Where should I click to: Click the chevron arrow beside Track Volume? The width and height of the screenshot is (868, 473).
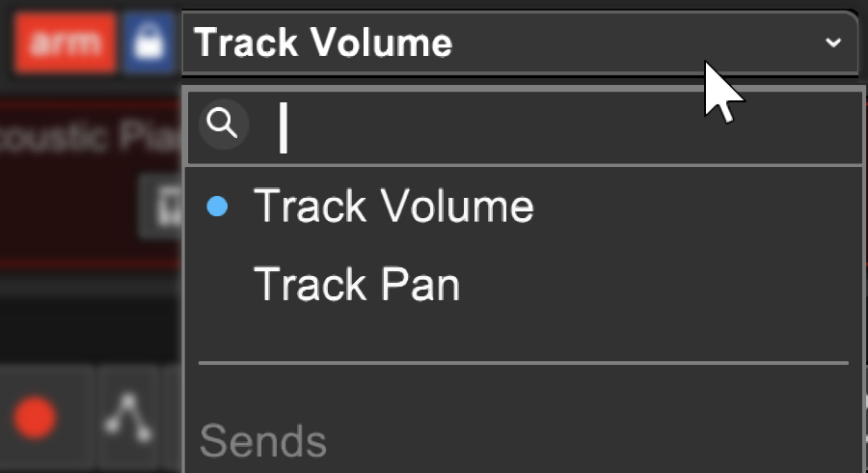pyautogui.click(x=833, y=43)
